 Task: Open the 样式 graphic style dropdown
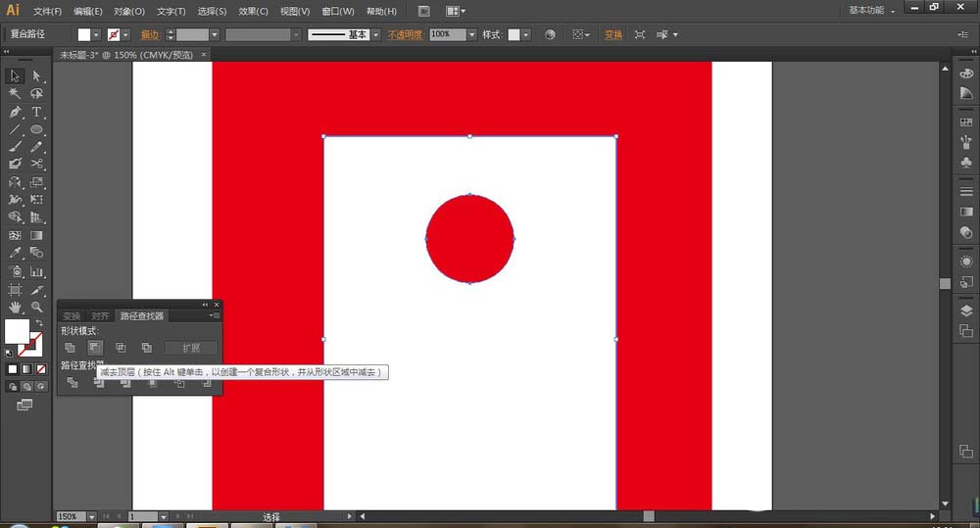(525, 35)
